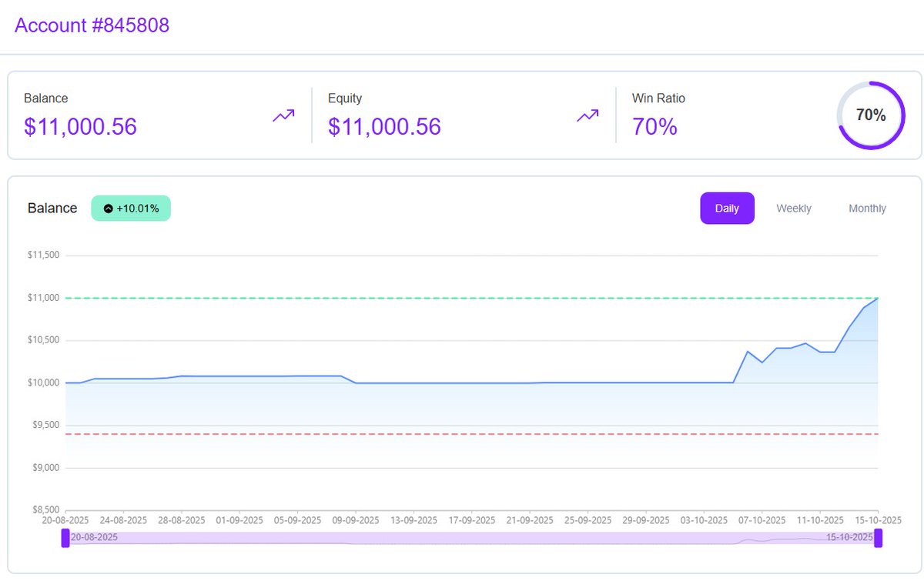Click the $9,500 y-axis label
The width and height of the screenshot is (924, 581).
[x=45, y=426]
